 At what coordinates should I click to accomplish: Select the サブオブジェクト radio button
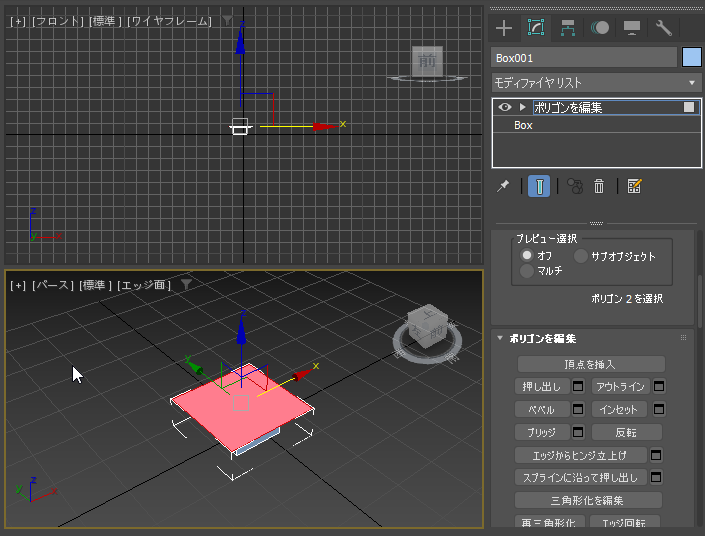click(x=580, y=256)
